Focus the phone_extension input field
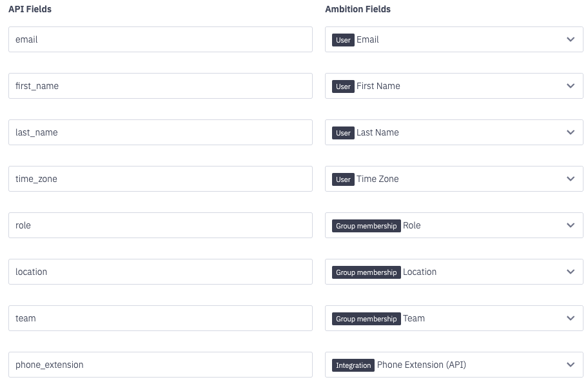The height and width of the screenshot is (384, 588). [160, 365]
